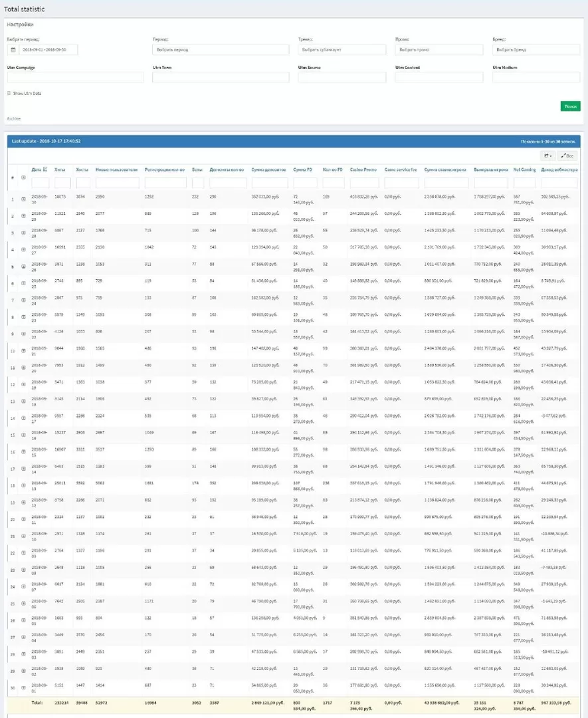Sort by Net Gaming column header
588x718 pixels.
[524, 170]
